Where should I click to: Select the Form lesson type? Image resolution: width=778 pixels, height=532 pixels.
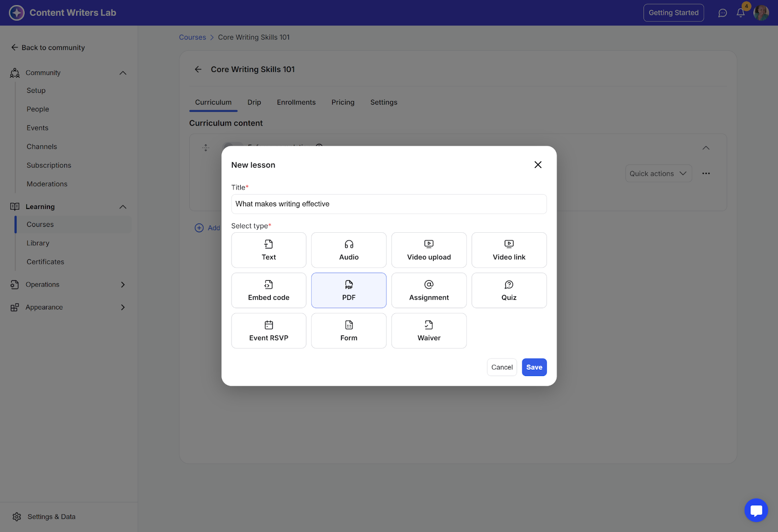point(349,330)
